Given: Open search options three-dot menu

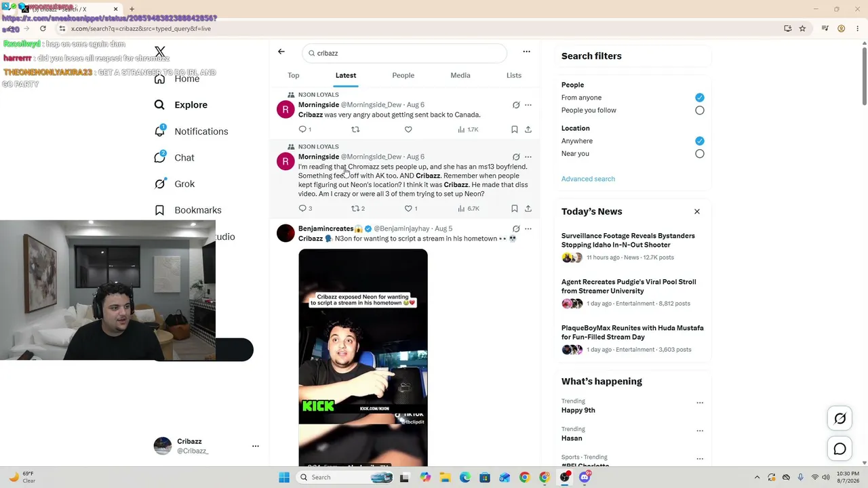Looking at the screenshot, I should [x=526, y=52].
